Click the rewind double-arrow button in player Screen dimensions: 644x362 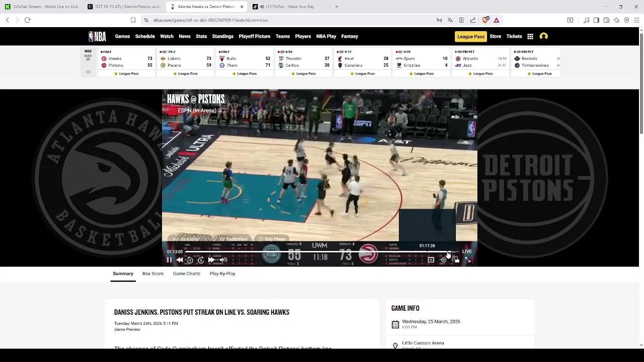pos(180,260)
